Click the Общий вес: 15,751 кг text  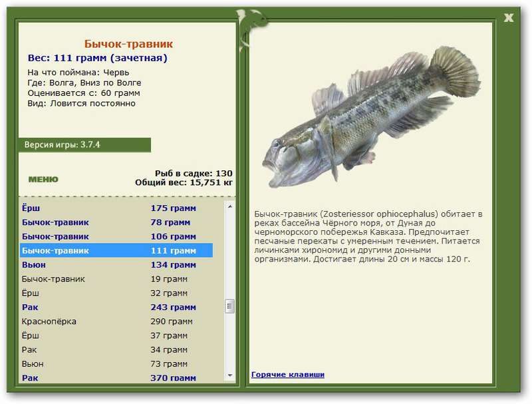point(184,182)
